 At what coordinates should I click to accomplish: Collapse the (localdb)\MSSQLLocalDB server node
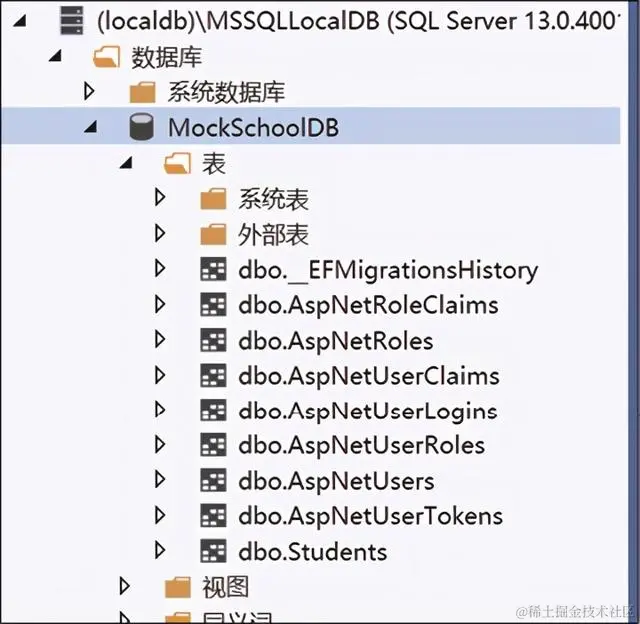click(20, 21)
